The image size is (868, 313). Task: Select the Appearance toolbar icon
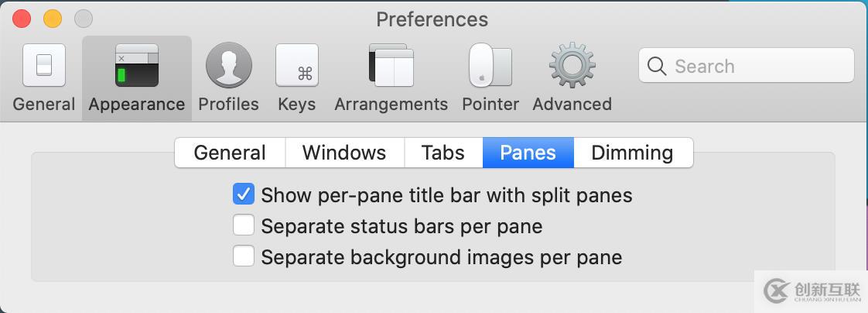(136, 66)
